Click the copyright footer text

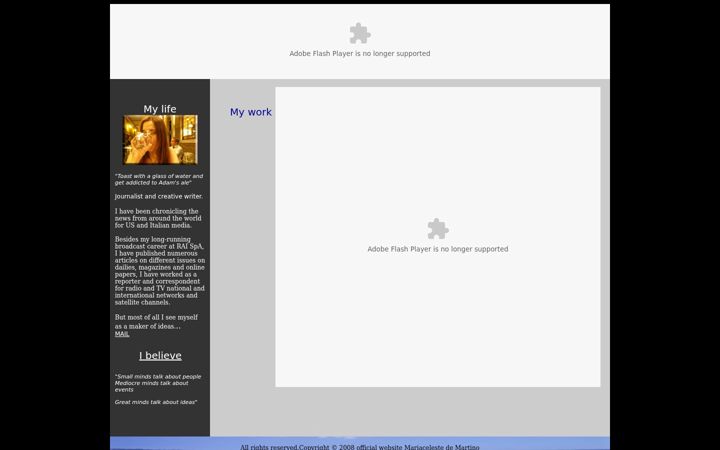pos(360,447)
